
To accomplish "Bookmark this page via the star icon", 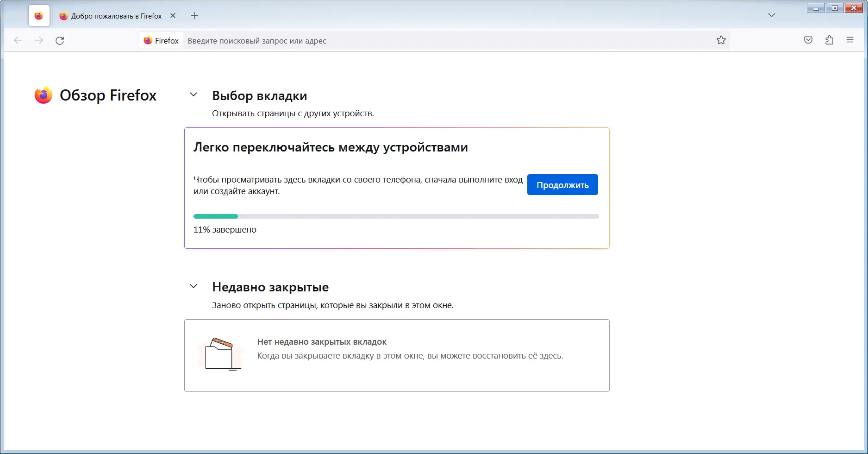I will coord(721,40).
